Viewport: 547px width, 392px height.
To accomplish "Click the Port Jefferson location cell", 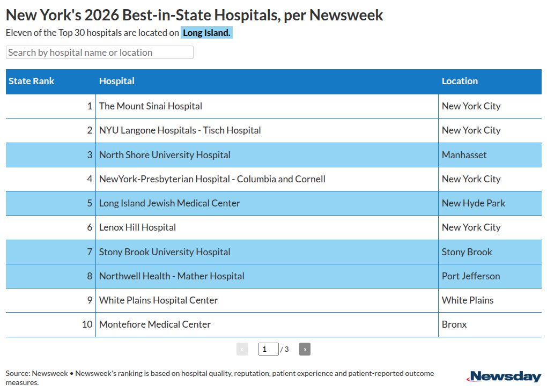I will tap(471, 276).
